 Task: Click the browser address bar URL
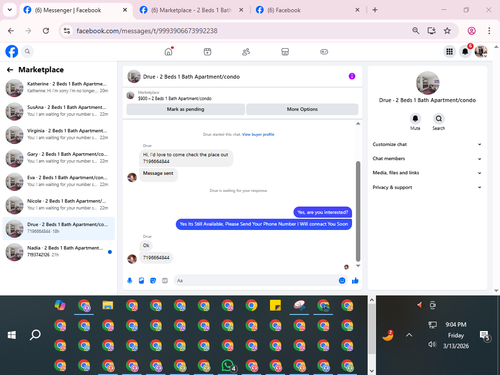coord(147,31)
